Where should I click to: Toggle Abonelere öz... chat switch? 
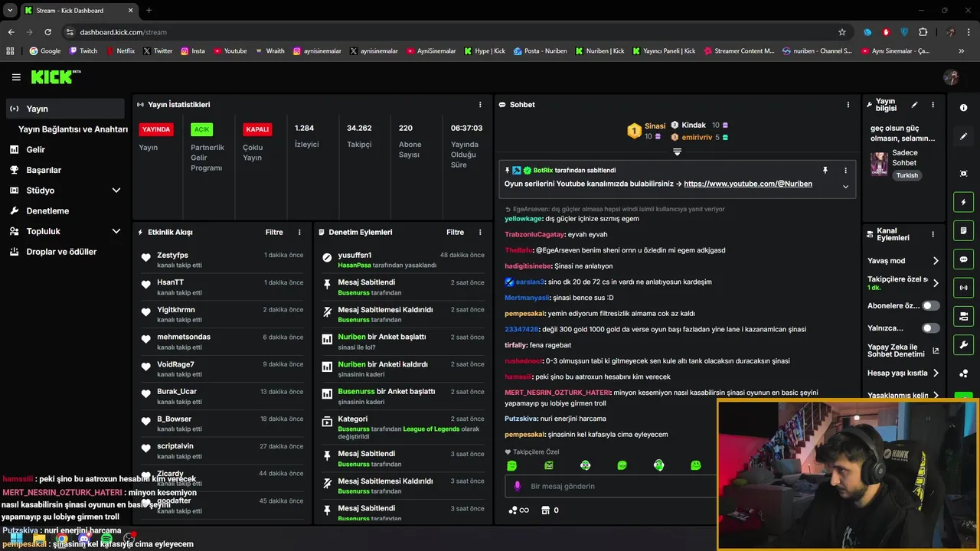pos(930,305)
